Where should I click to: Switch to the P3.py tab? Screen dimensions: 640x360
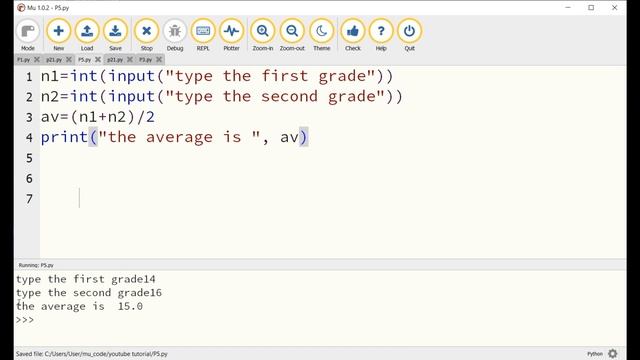145,60
